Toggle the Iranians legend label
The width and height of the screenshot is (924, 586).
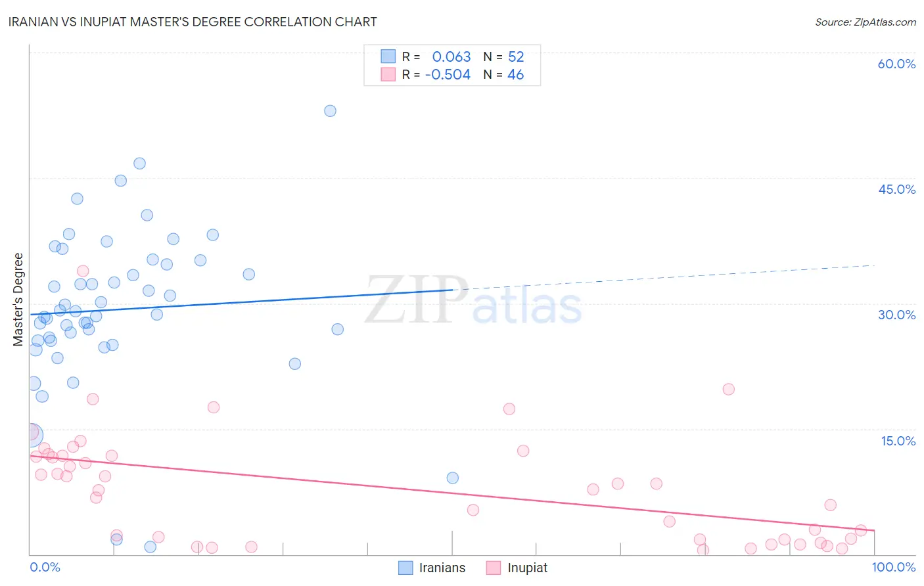(x=442, y=568)
